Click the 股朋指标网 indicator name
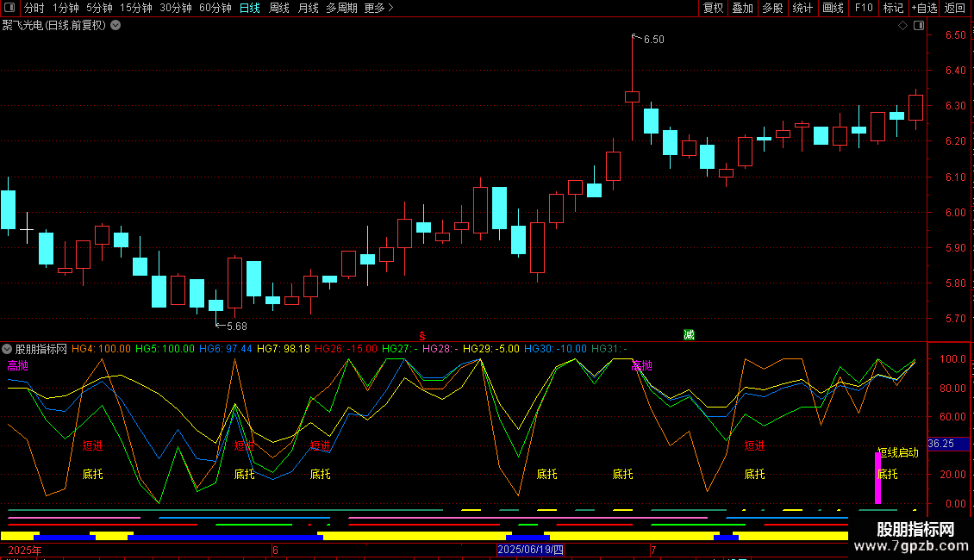Viewport: 974px width, 560px height. pyautogui.click(x=41, y=349)
